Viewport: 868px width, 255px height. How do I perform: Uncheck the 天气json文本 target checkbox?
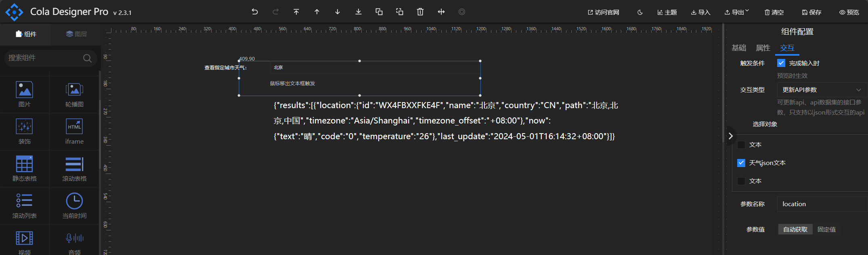click(741, 163)
